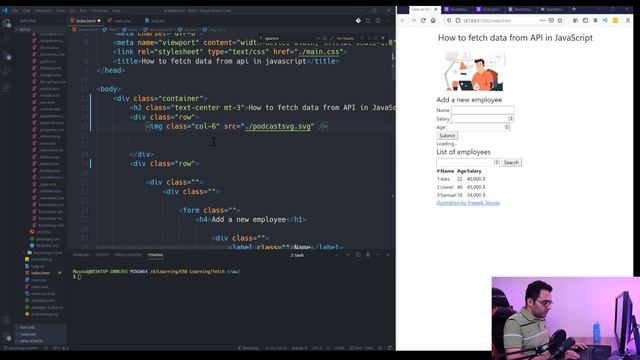Switch to the third Firefox tab
Screen dimensions: 640x360
pos(489,9)
